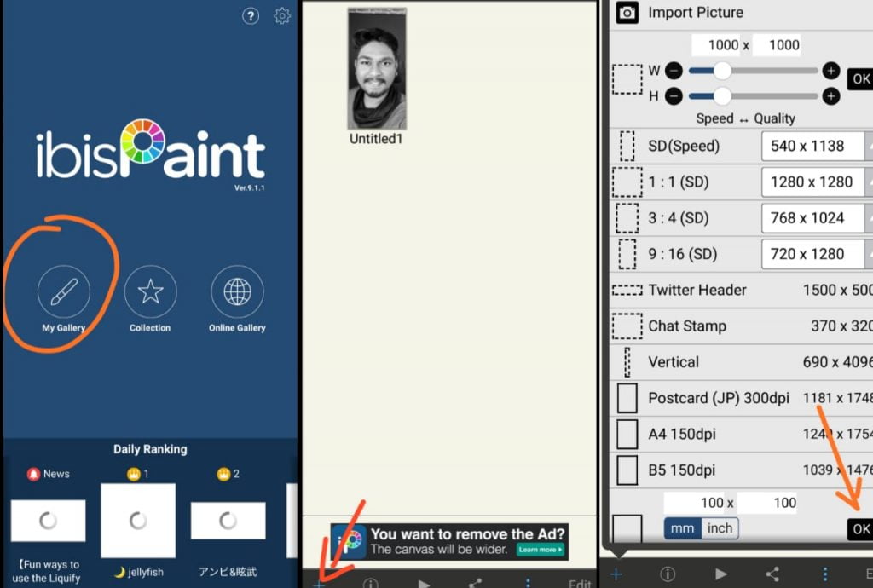
Task: Open settings with the gear icon
Action: 282,16
